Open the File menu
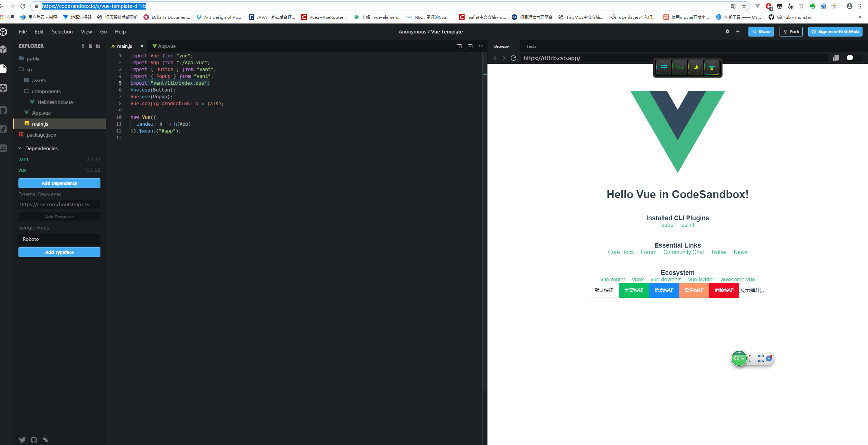 click(x=23, y=31)
